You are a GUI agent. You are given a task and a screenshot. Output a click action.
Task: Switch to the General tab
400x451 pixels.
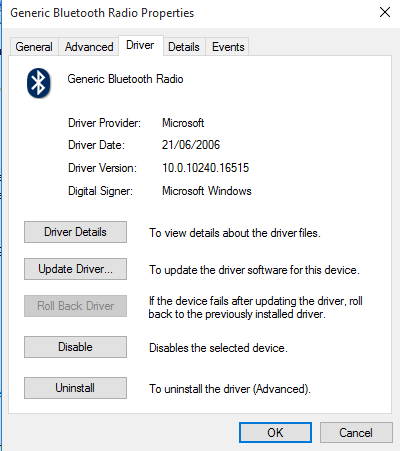click(34, 47)
